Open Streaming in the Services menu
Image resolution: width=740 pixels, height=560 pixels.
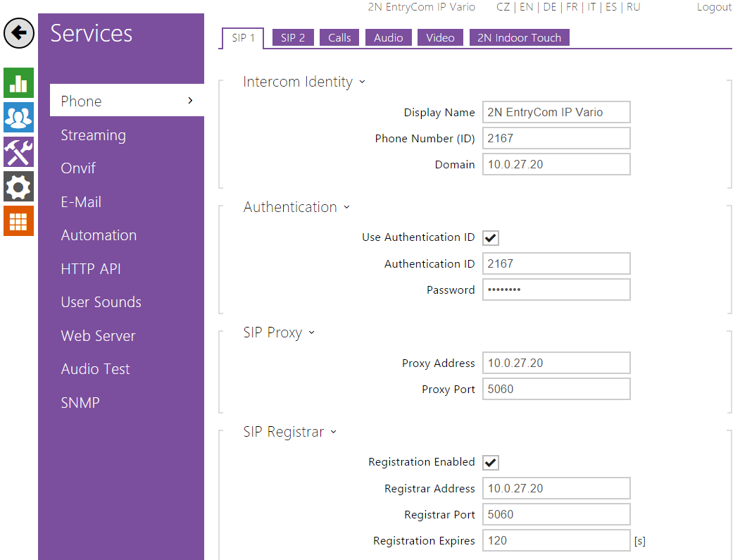pos(93,135)
